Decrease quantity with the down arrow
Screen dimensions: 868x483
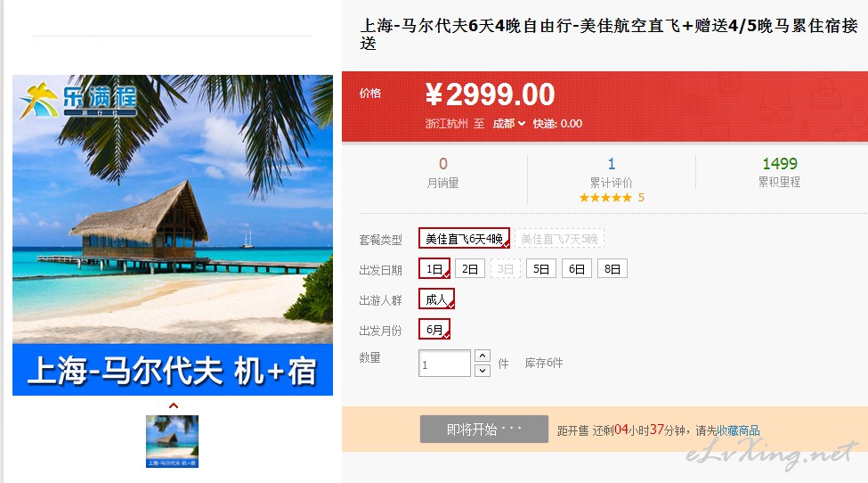click(483, 370)
